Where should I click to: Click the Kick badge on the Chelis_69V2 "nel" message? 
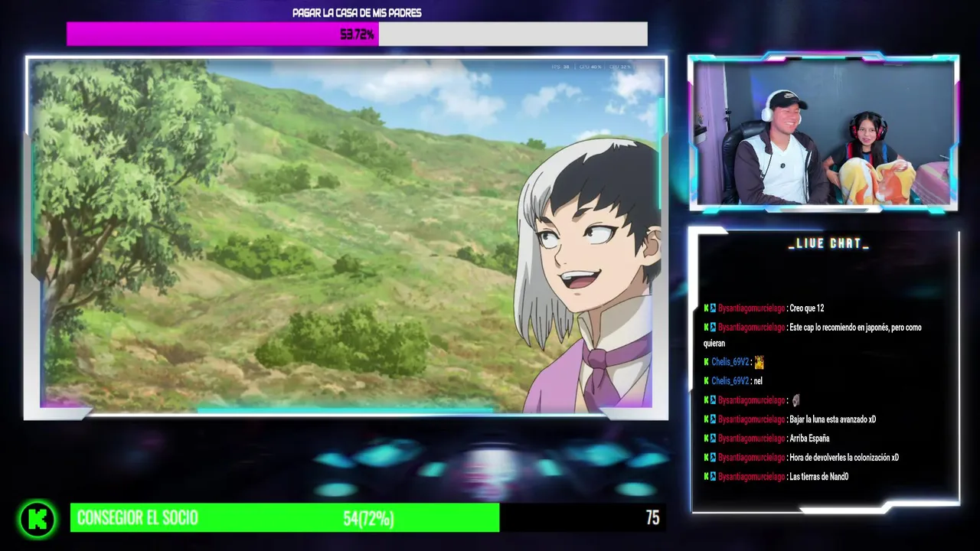click(707, 381)
